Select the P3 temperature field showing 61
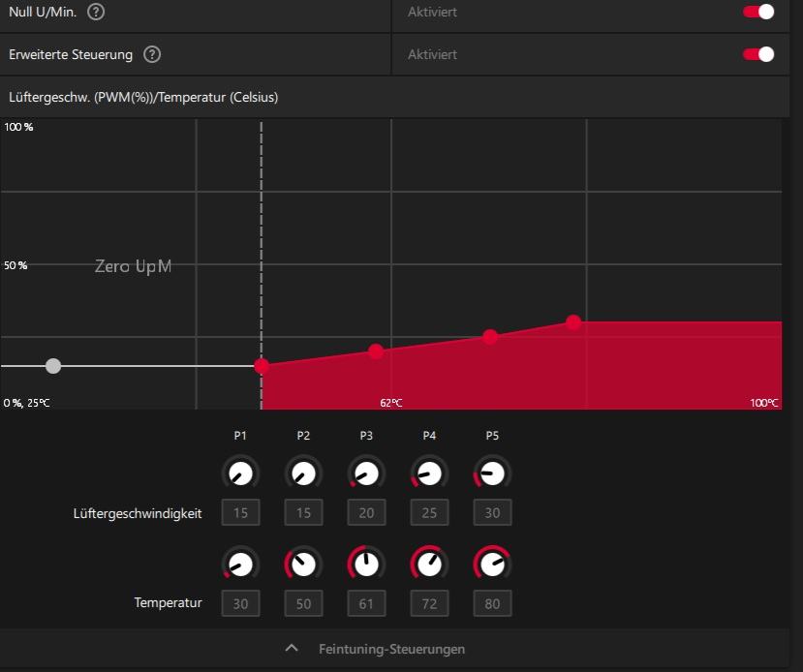 point(366,603)
